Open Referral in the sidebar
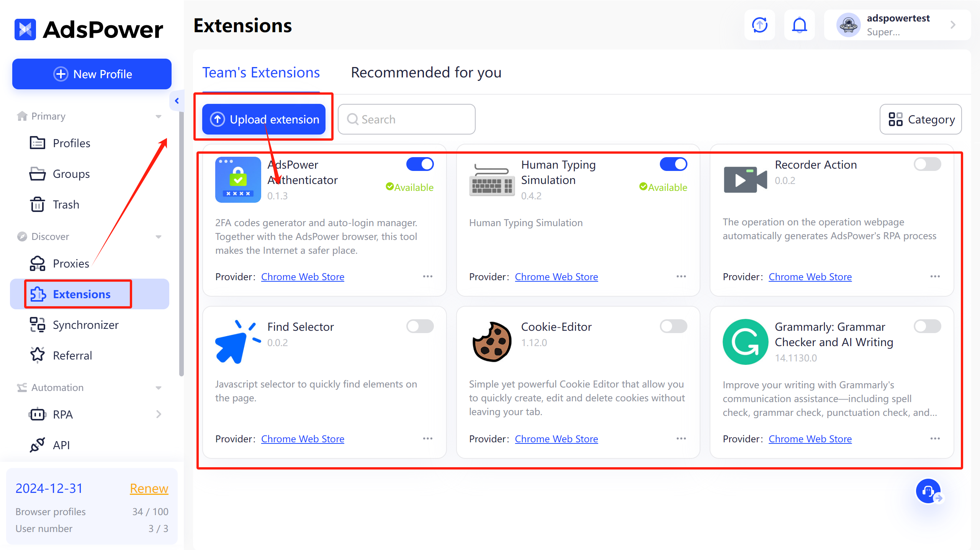Image resolution: width=980 pixels, height=550 pixels. (x=90, y=355)
